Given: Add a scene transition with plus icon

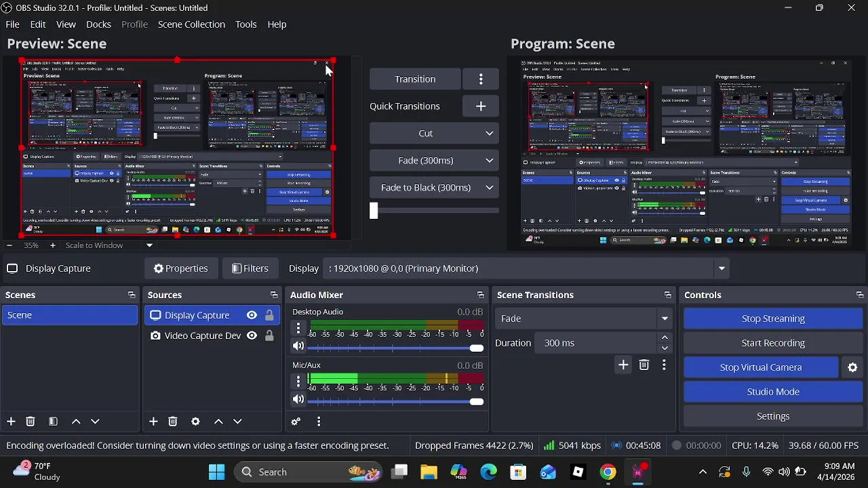Looking at the screenshot, I should [x=623, y=365].
